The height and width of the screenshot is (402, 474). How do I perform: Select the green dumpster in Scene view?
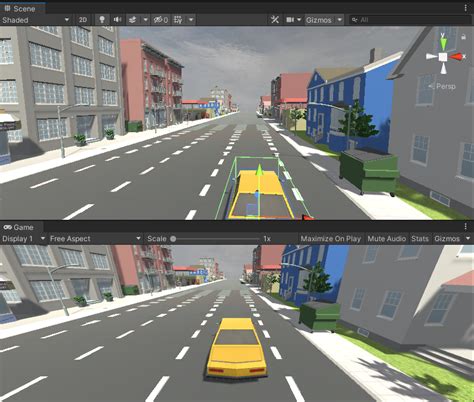(369, 172)
